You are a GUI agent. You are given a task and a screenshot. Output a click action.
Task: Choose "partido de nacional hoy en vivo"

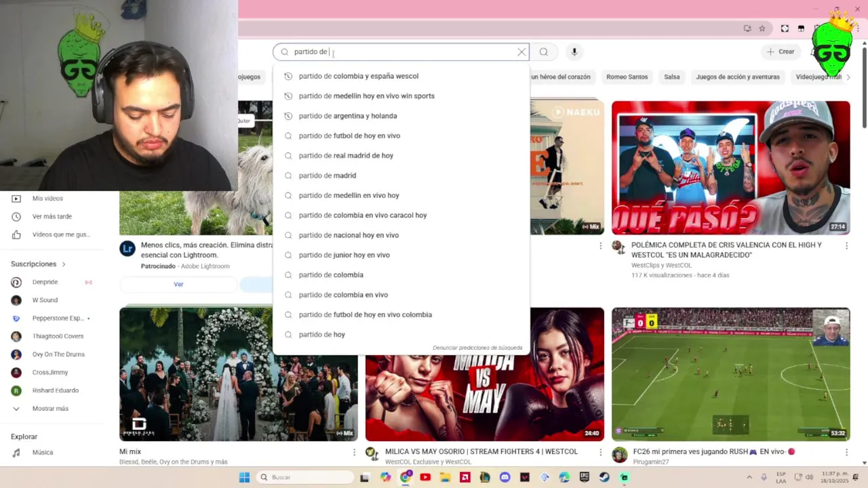pyautogui.click(x=401, y=235)
